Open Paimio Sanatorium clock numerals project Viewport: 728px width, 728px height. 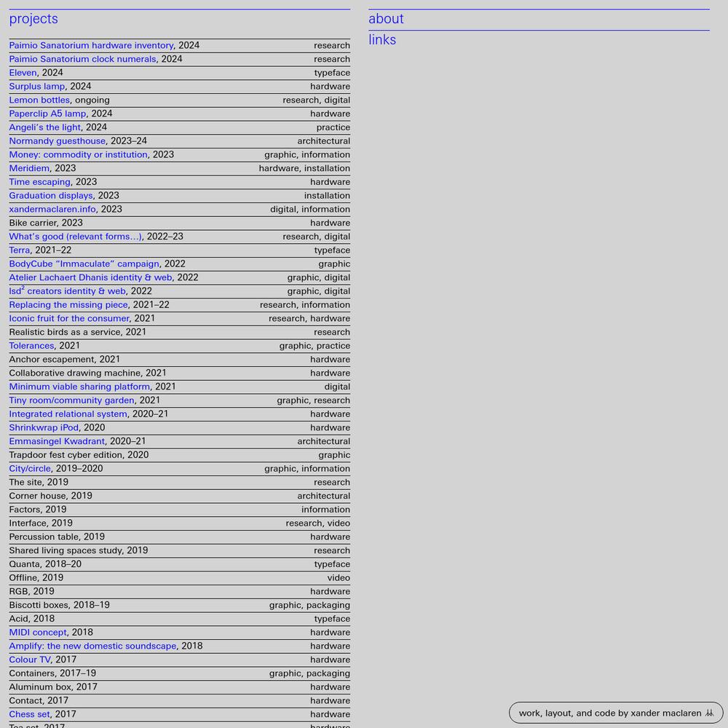83,59
